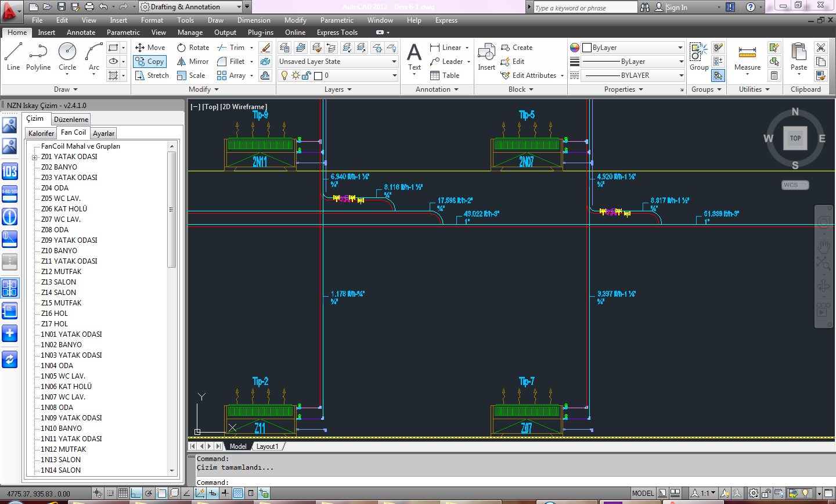Click the blue 103 icon in sidebar
The height and width of the screenshot is (504, 836).
click(x=10, y=171)
